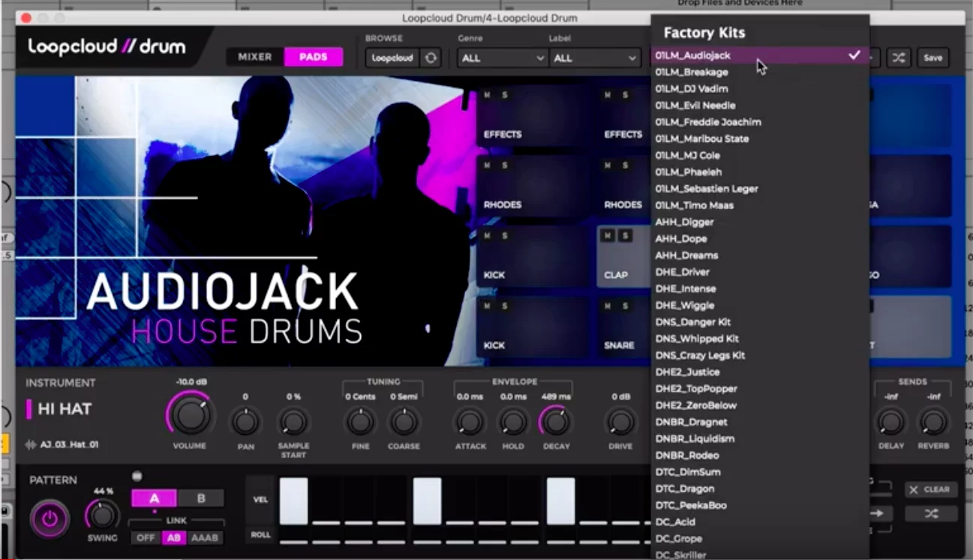Click the FINE tuning knob
The image size is (973, 560).
tap(360, 422)
